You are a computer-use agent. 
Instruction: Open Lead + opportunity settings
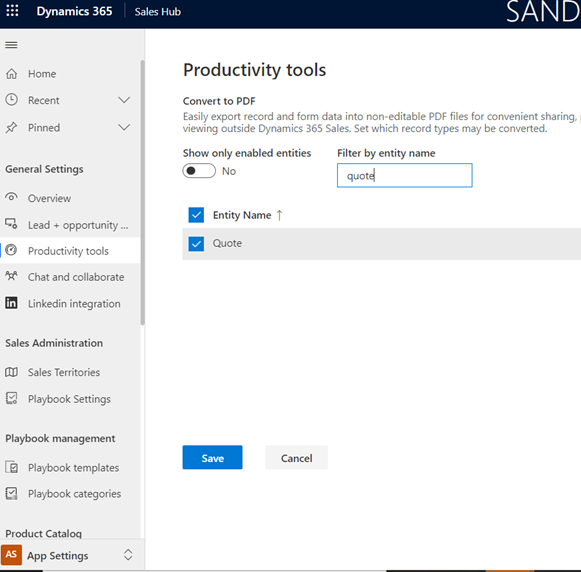tap(70, 225)
